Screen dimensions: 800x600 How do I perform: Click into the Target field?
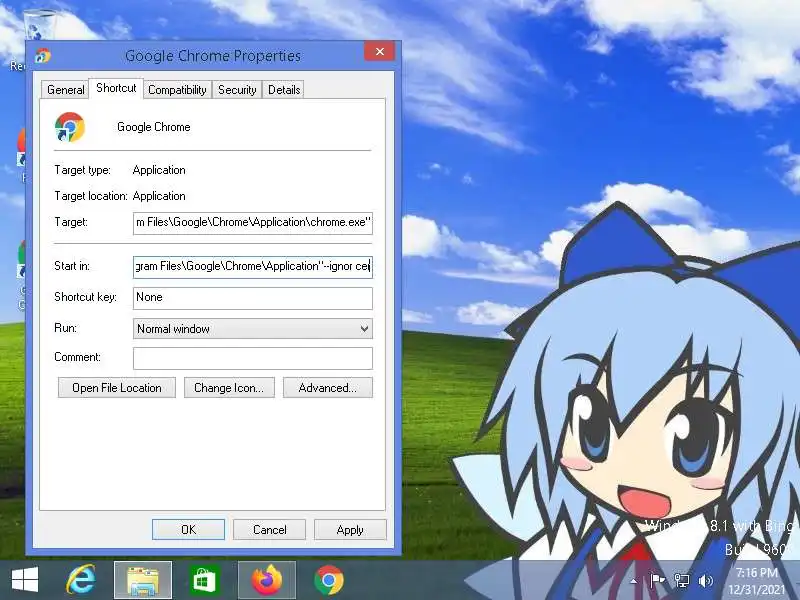pyautogui.click(x=253, y=223)
